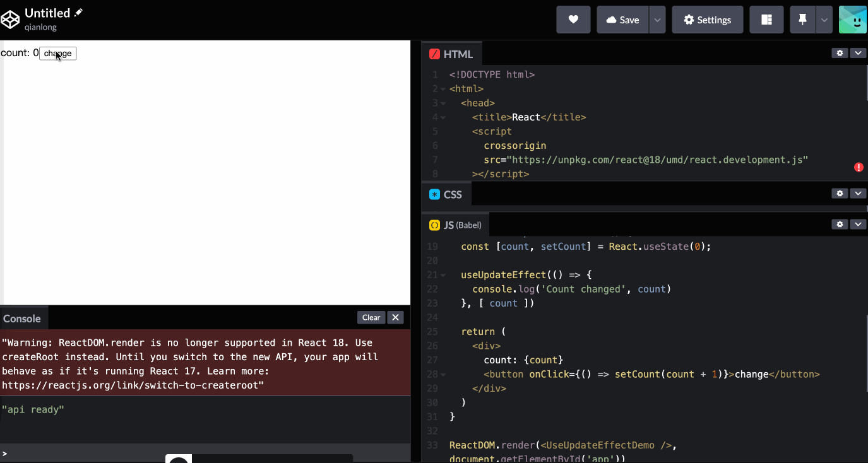Click the "crossorigin" attribute line in HTML
This screenshot has width=868, height=463.
(515, 146)
